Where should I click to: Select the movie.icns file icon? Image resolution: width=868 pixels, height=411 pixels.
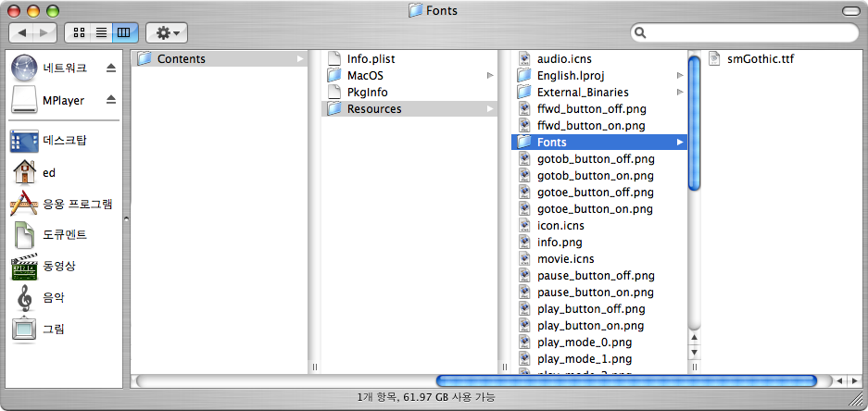[524, 259]
